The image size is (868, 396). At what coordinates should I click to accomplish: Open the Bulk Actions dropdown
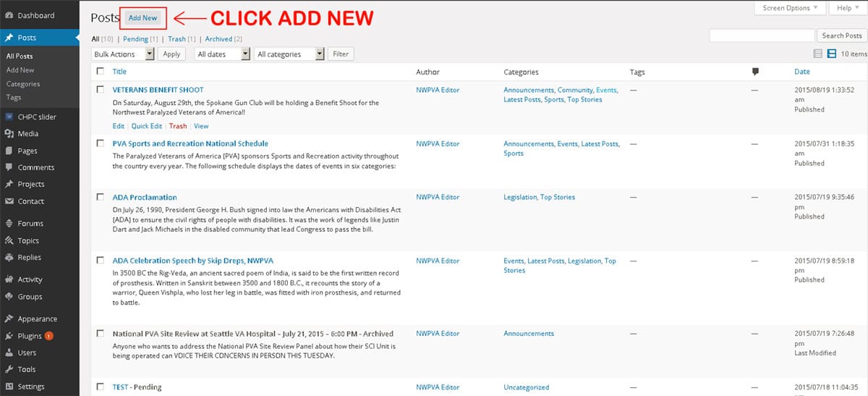point(124,54)
